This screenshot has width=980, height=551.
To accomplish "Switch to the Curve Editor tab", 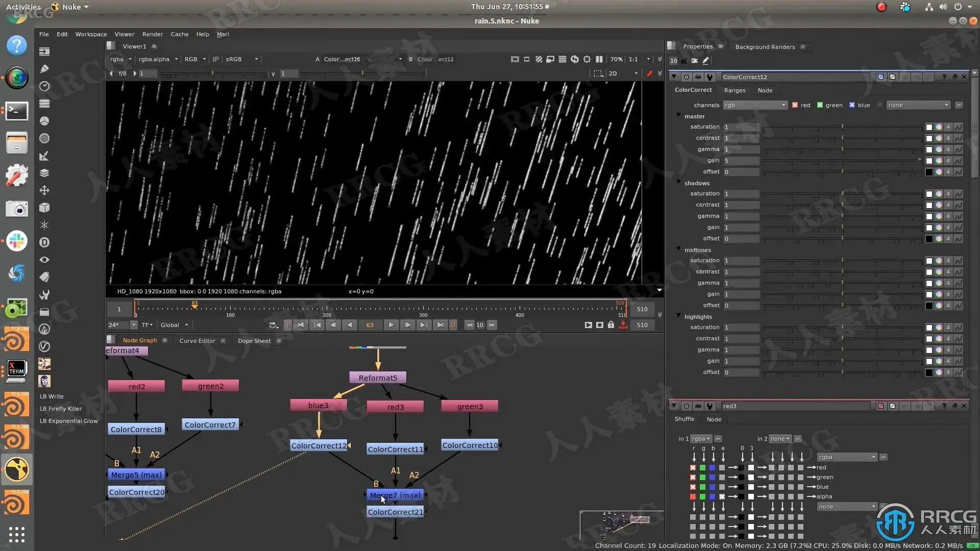I will point(197,341).
